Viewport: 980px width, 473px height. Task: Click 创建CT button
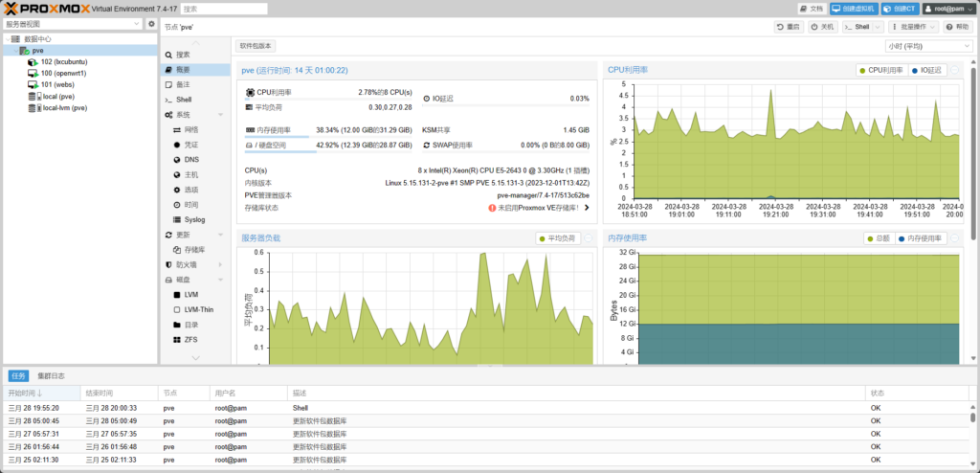coord(900,9)
